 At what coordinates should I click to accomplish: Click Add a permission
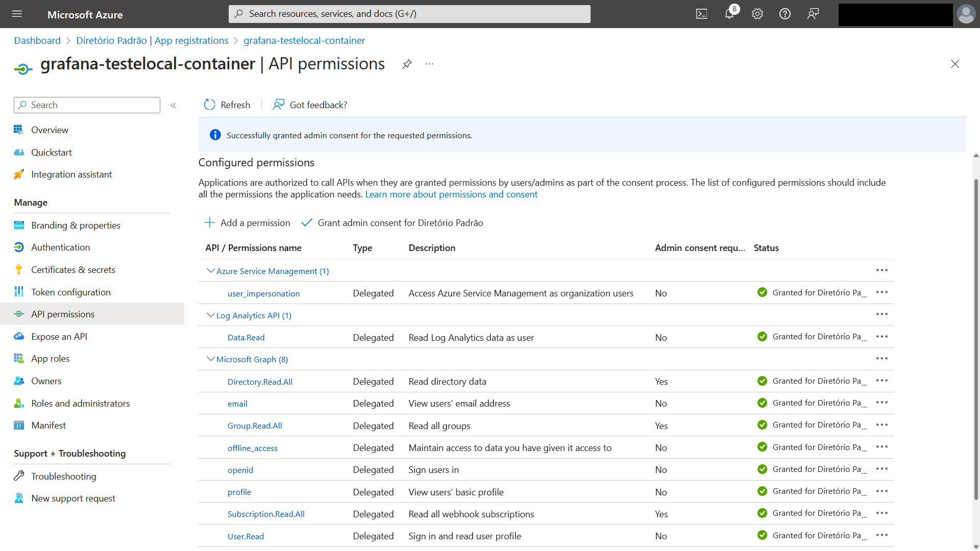point(247,223)
